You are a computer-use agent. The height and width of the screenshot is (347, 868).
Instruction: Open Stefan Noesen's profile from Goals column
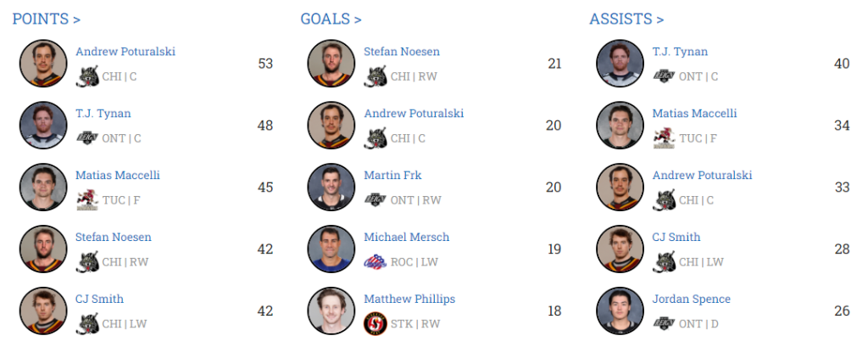point(402,52)
